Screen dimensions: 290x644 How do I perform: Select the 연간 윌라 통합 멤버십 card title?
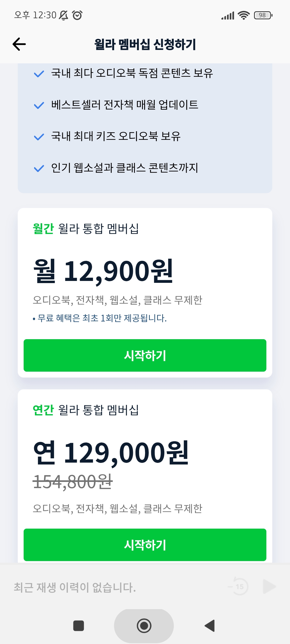pos(86,410)
